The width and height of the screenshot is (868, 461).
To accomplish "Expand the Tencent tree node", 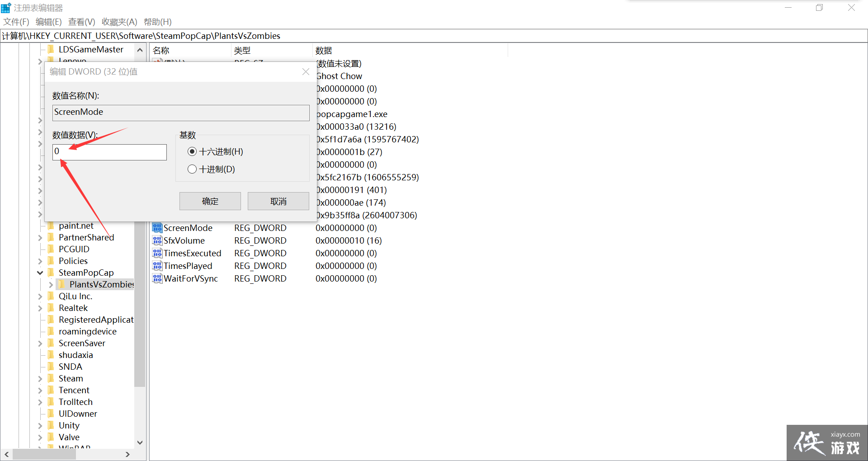I will [40, 390].
